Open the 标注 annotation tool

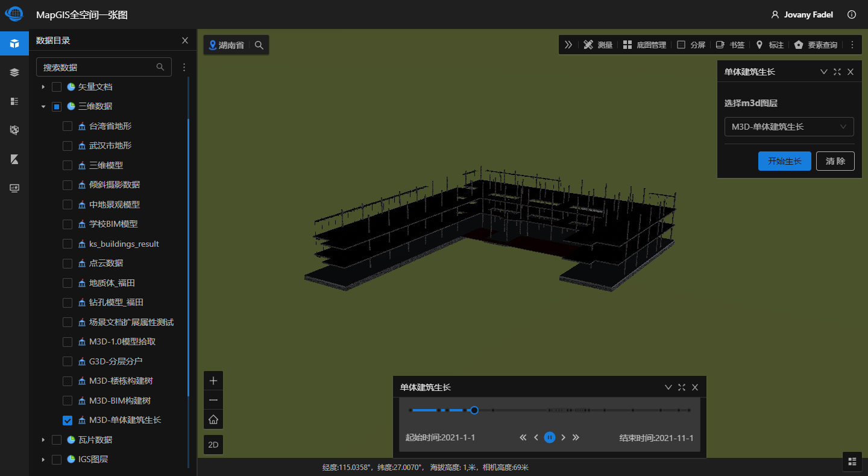(x=770, y=45)
